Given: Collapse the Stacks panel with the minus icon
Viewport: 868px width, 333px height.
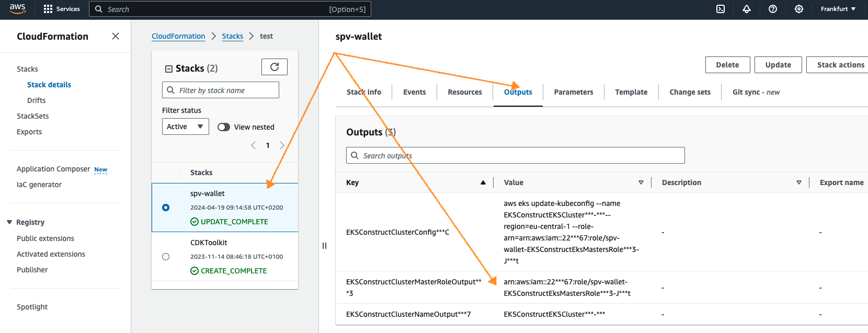Looking at the screenshot, I should point(169,68).
